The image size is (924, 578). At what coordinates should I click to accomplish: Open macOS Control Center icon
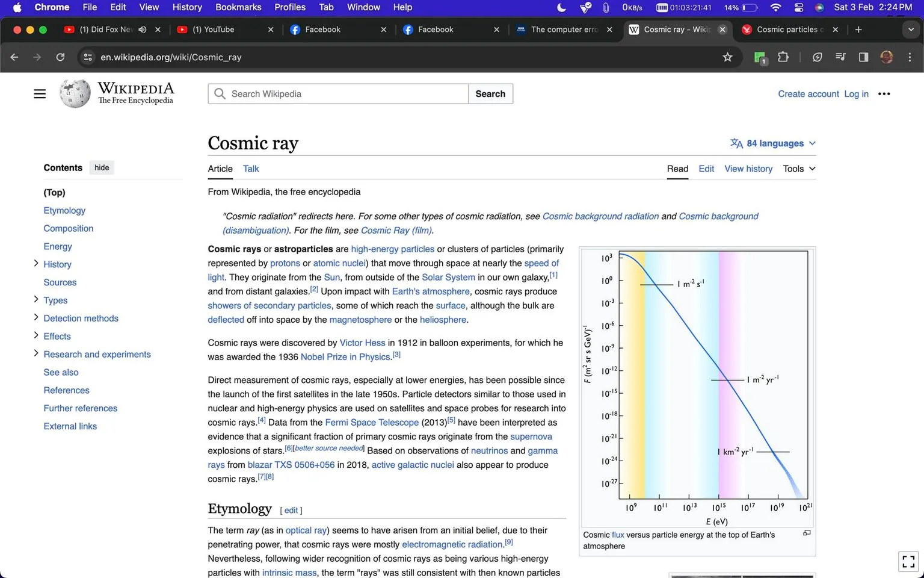coord(798,7)
